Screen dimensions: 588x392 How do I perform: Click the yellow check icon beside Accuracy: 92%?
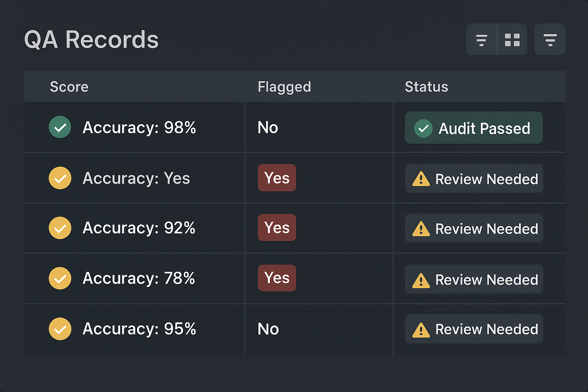pos(60,228)
